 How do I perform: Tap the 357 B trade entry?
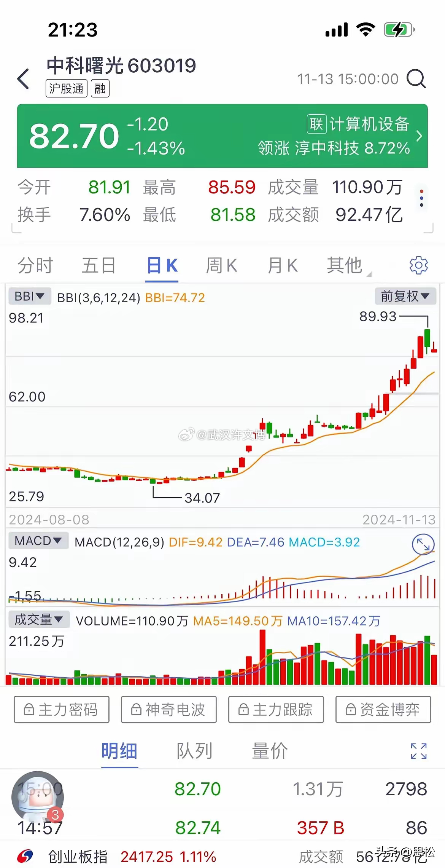[321, 828]
